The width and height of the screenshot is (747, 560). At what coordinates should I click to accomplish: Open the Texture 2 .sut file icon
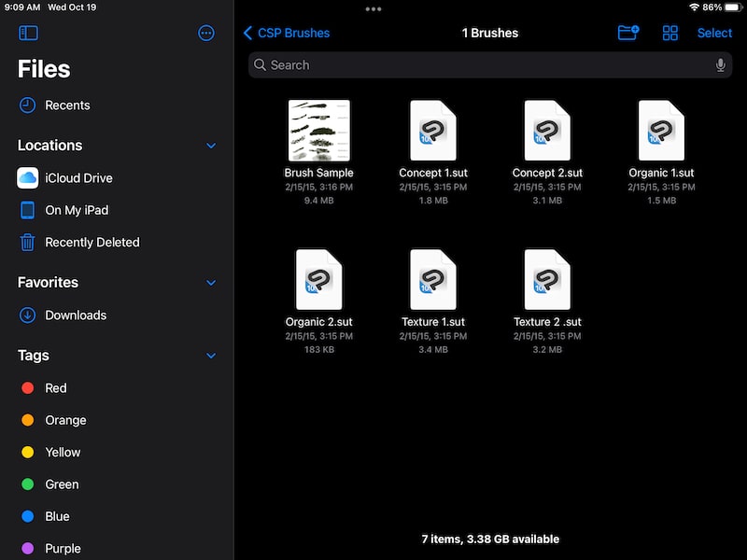547,279
